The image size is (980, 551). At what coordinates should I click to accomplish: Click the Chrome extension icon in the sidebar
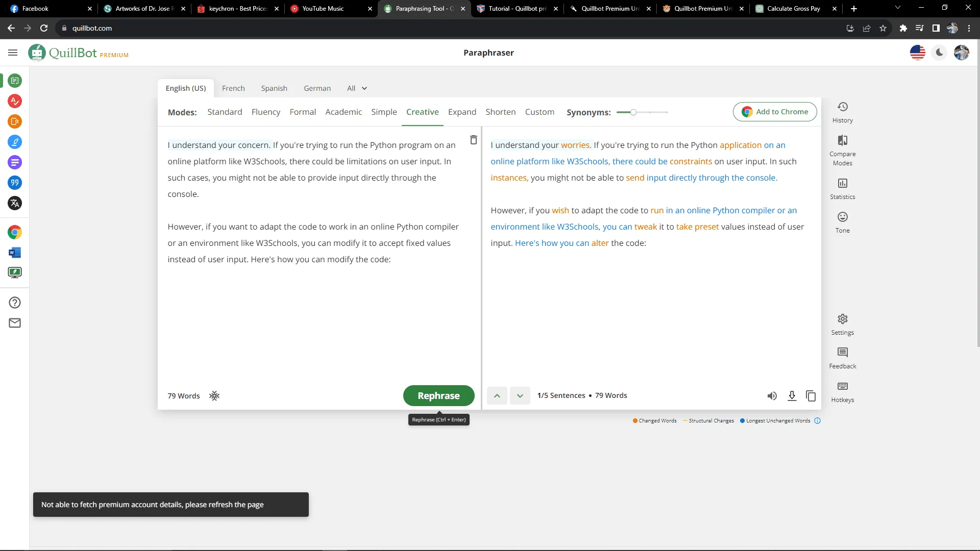coord(15,232)
